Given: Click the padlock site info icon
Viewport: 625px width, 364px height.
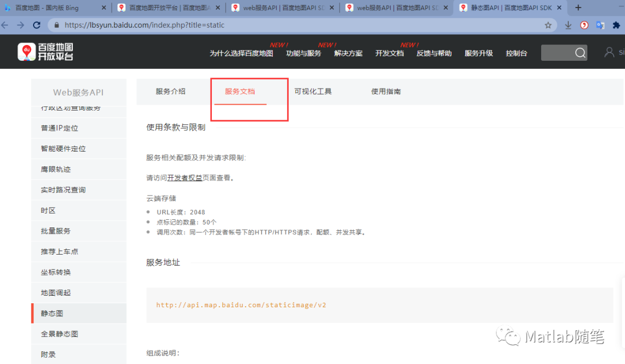Looking at the screenshot, I should 57,25.
